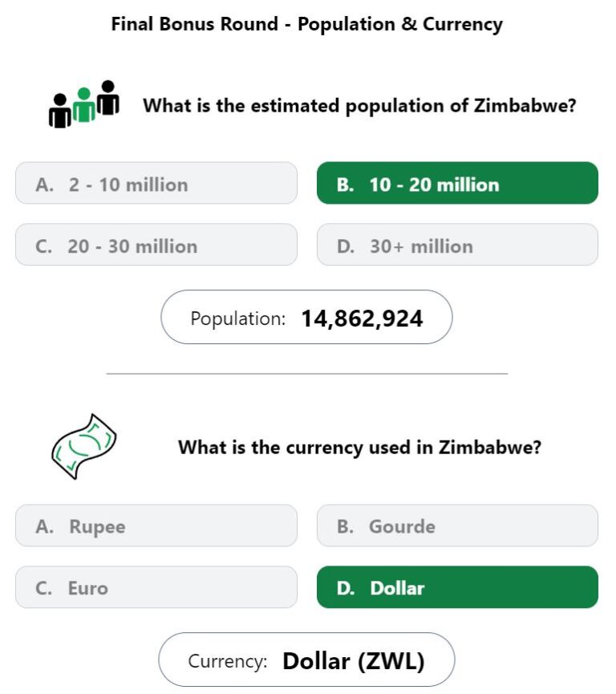Click the short black person figure on left
616x694 pixels.
coord(59,111)
